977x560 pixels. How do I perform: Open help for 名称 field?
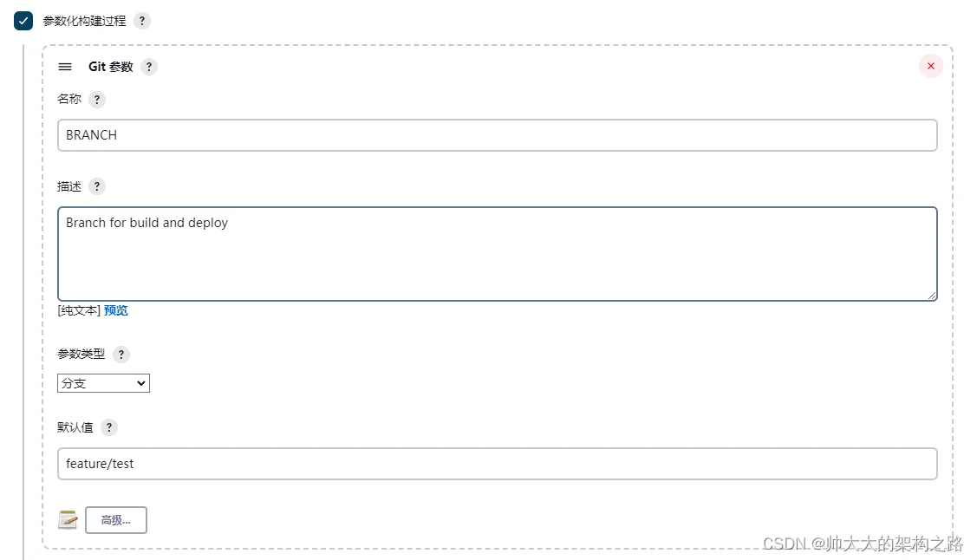(97, 100)
